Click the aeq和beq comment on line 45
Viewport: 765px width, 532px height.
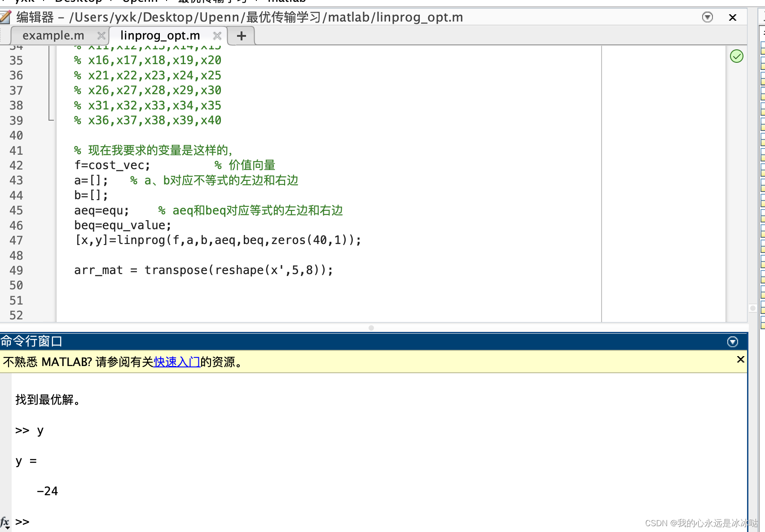click(251, 210)
